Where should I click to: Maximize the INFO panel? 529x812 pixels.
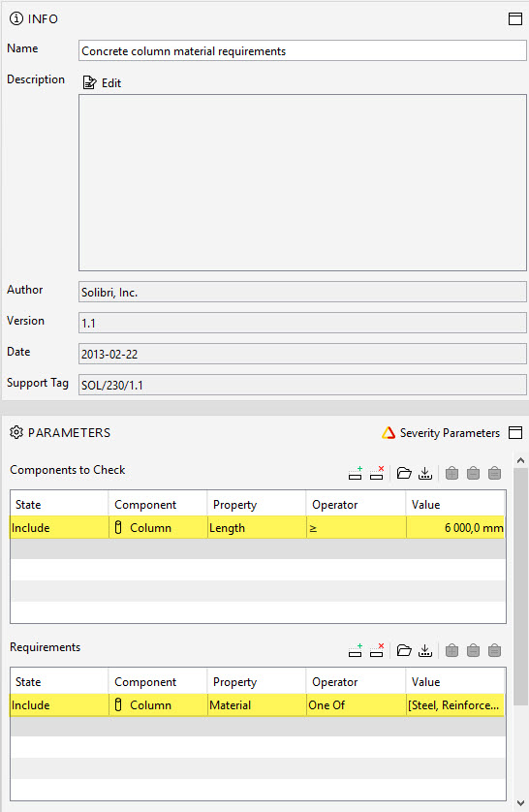coord(515,19)
